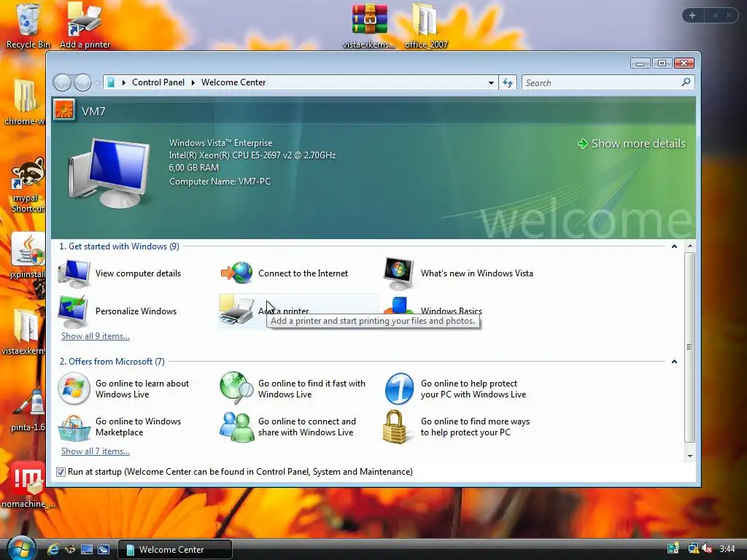Select the Personalize Windows icon
Image resolution: width=747 pixels, height=560 pixels.
(x=73, y=311)
